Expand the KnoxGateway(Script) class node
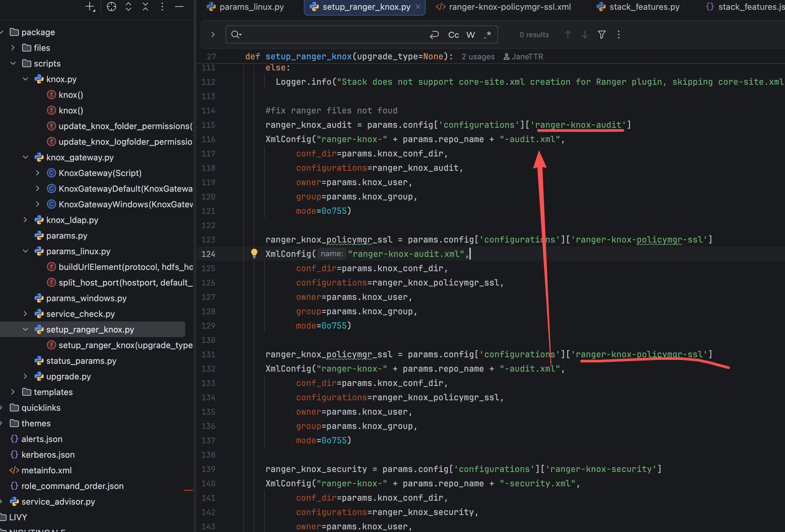This screenshot has height=532, width=785. 37,173
